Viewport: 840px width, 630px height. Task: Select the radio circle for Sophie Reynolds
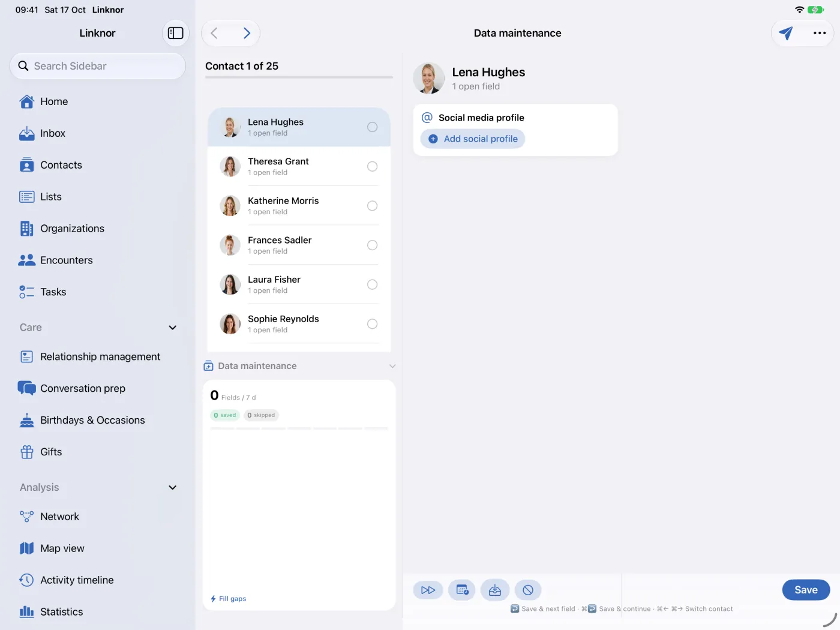[373, 324]
